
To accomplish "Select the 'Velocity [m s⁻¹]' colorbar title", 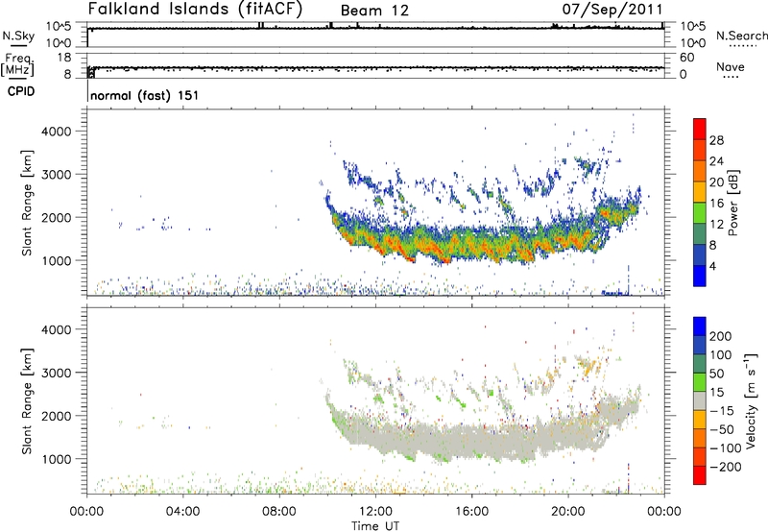I will (x=751, y=400).
